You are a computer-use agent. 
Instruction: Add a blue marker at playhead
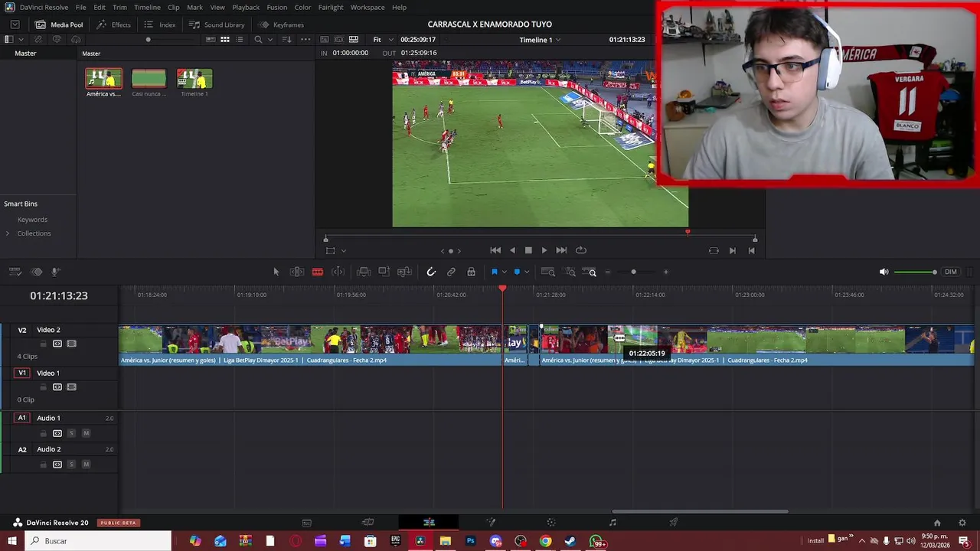coord(517,272)
